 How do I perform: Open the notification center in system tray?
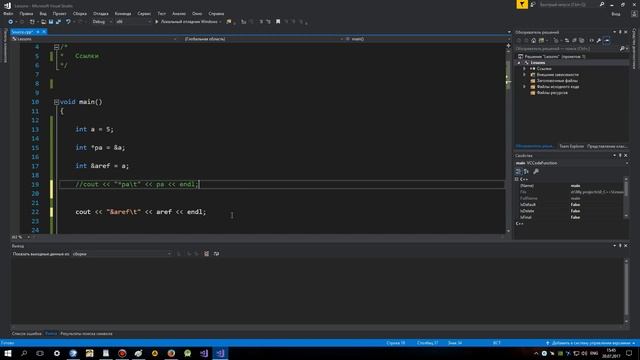pos(629,353)
